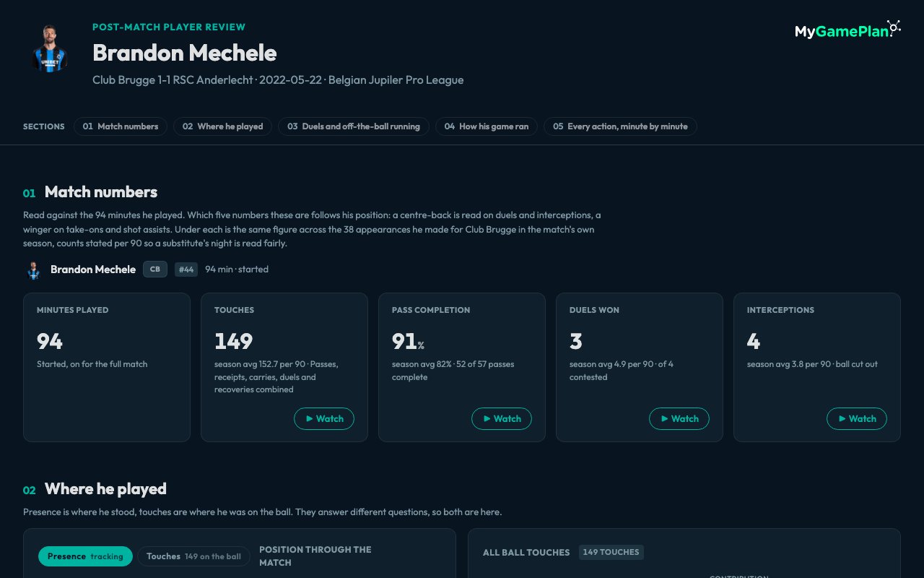Click the small player avatar beside the CB badge
Image resolution: width=924 pixels, height=578 pixels.
coord(33,270)
